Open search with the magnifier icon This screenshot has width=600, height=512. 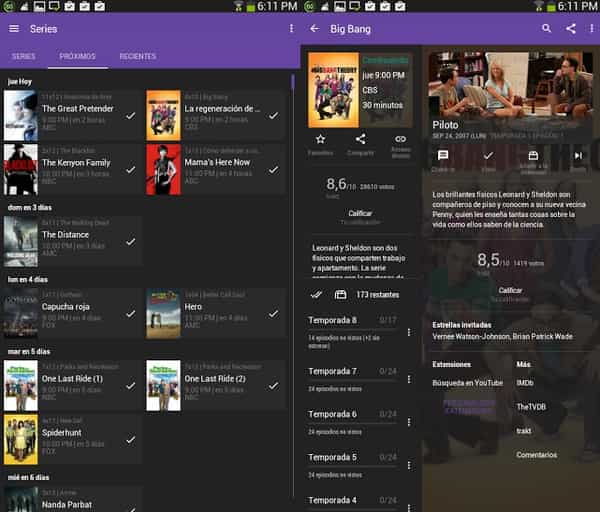pyautogui.click(x=546, y=29)
